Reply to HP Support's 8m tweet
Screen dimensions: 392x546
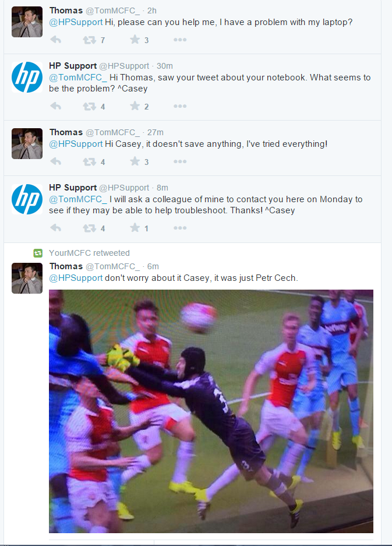pyautogui.click(x=56, y=228)
